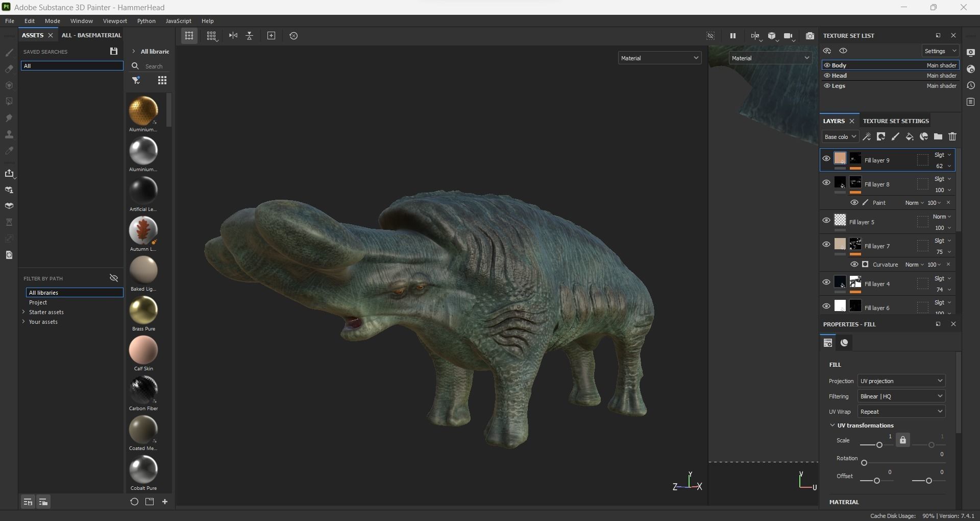Screen dimensions: 980x521
Task: Open the assets filter by type icon
Action: 136,80
